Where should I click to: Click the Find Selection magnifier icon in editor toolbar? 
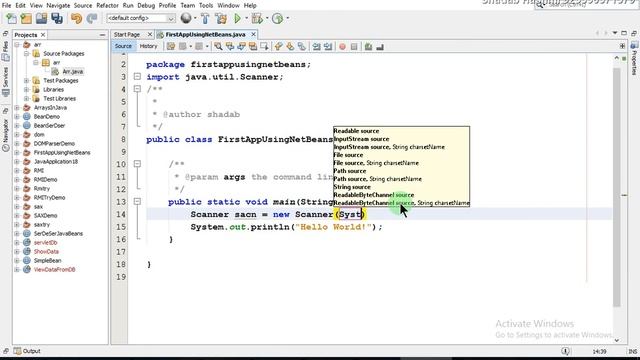point(218,47)
